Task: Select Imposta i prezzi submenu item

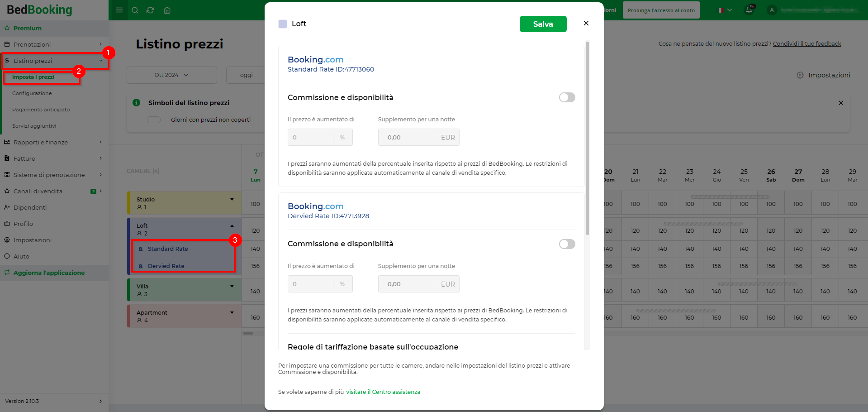Action: click(x=33, y=77)
